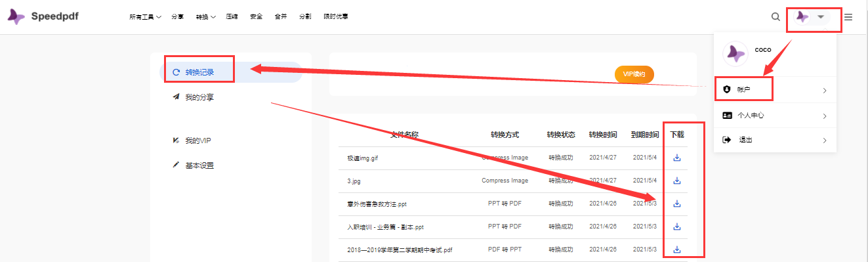Click the user avatar in header
The width and height of the screenshot is (868, 262).
[802, 16]
